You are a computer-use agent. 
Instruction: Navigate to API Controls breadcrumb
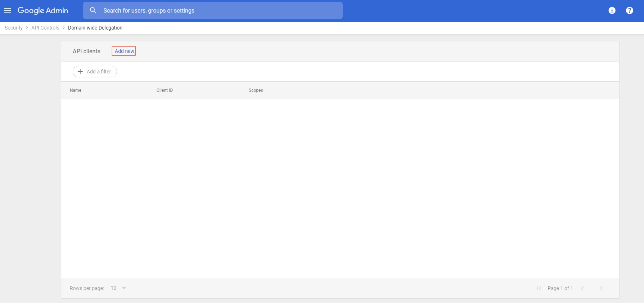point(45,28)
